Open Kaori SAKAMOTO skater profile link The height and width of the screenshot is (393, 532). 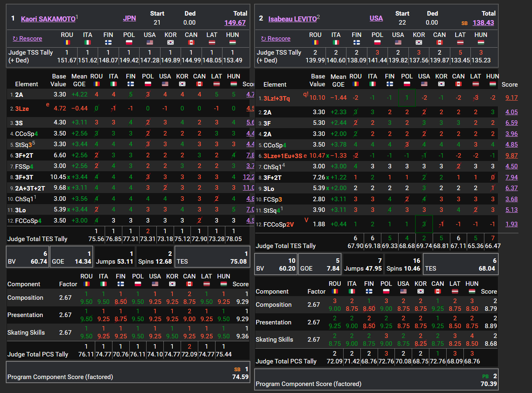click(x=48, y=19)
